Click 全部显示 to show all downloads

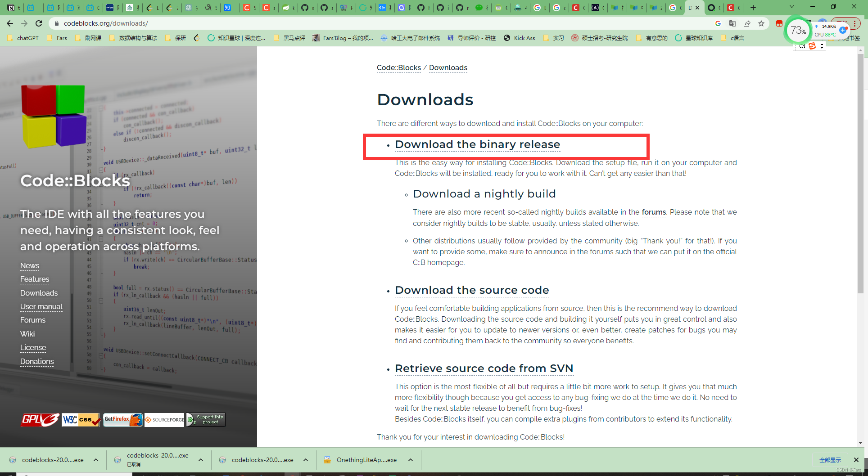point(830,460)
